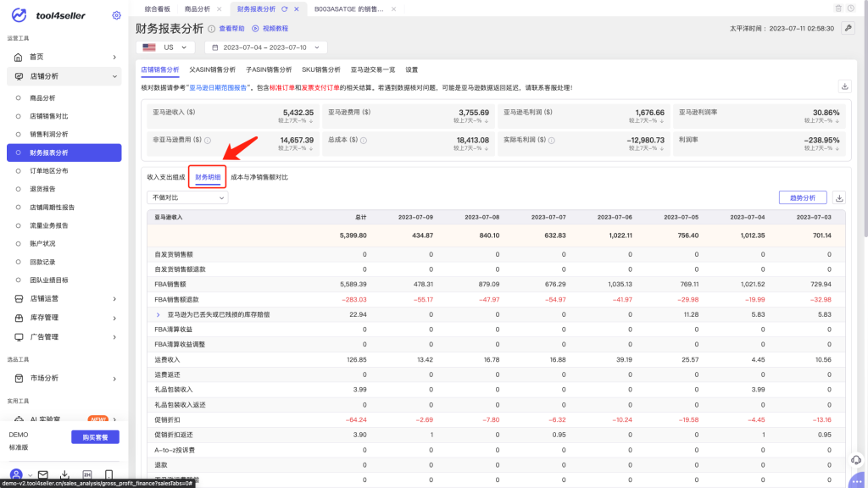Go to 商品分析 in the sidebar
868x488 pixels.
42,98
